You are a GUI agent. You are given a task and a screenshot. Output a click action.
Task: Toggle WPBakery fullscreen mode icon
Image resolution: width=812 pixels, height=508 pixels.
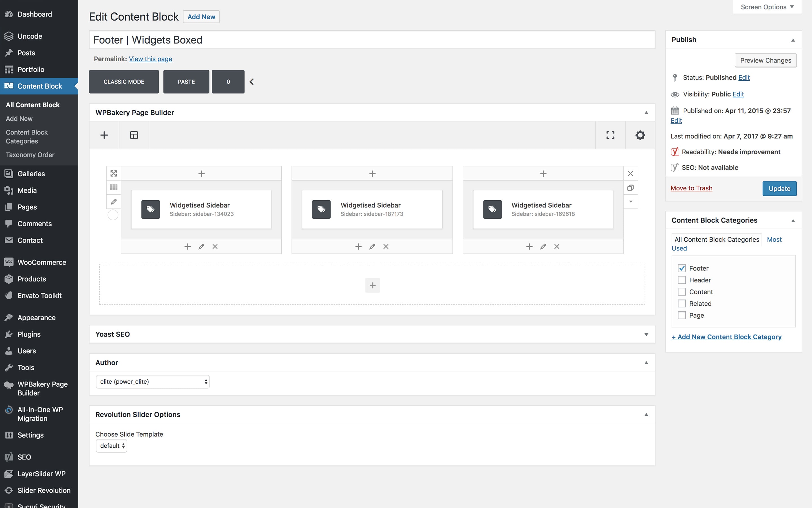coord(610,135)
